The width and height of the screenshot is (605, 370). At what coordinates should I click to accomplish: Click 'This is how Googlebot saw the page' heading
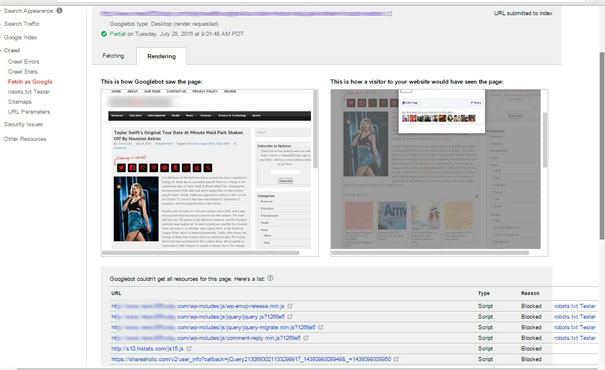click(x=151, y=82)
